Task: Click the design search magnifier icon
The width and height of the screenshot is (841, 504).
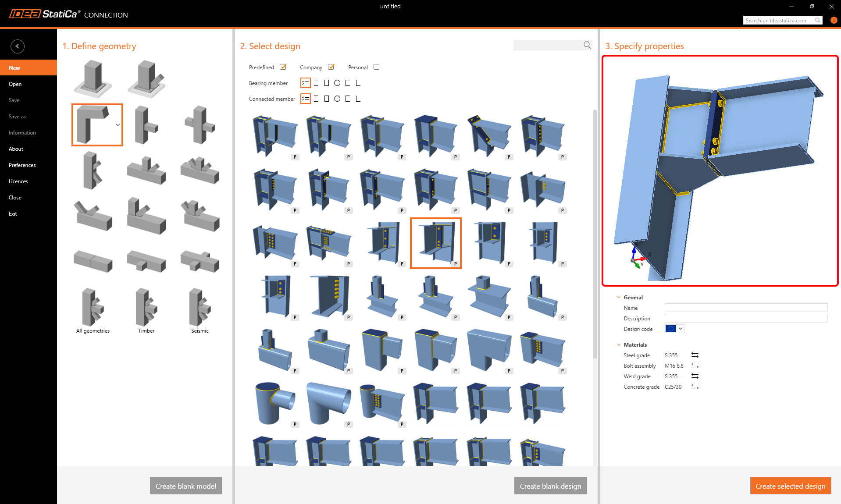Action: pyautogui.click(x=587, y=45)
